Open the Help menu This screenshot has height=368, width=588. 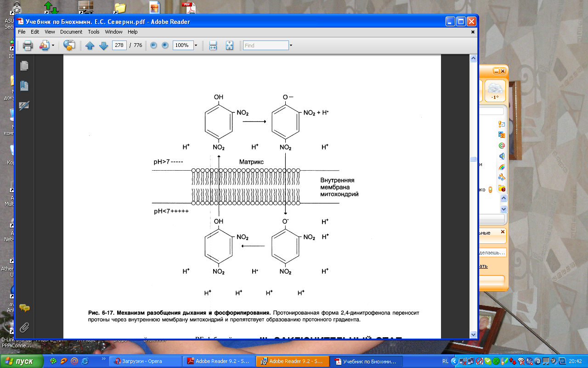pyautogui.click(x=133, y=32)
